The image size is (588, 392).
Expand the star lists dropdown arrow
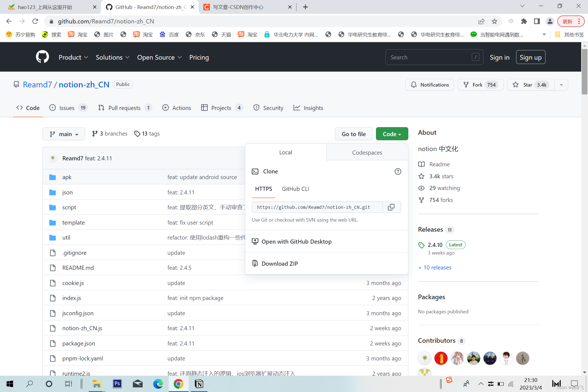pos(561,85)
